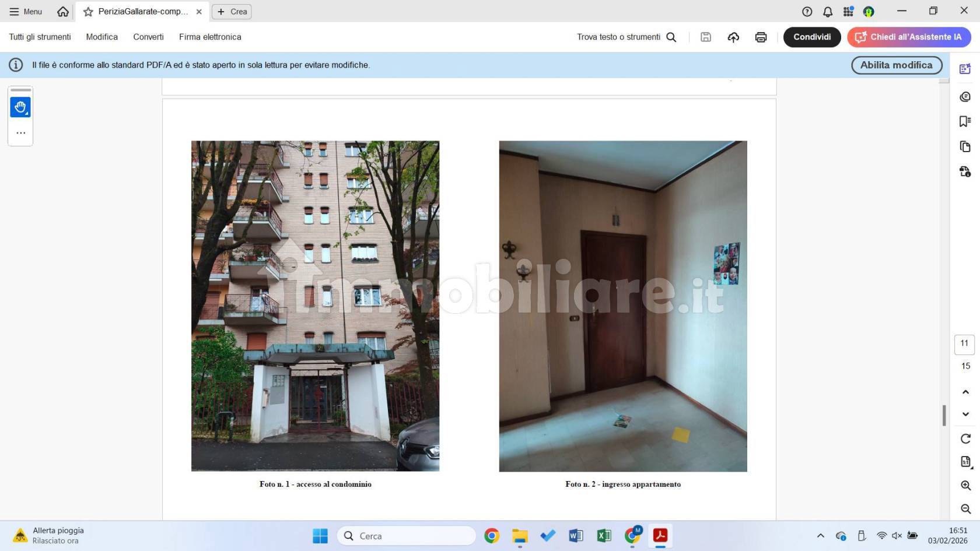
Task: Select the hand pan tool
Action: pyautogui.click(x=20, y=107)
